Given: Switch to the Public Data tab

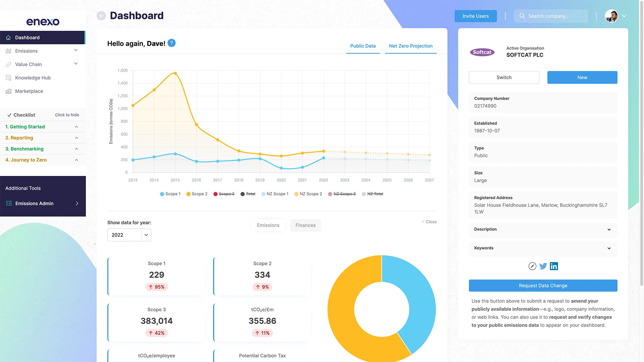Looking at the screenshot, I should tap(363, 46).
